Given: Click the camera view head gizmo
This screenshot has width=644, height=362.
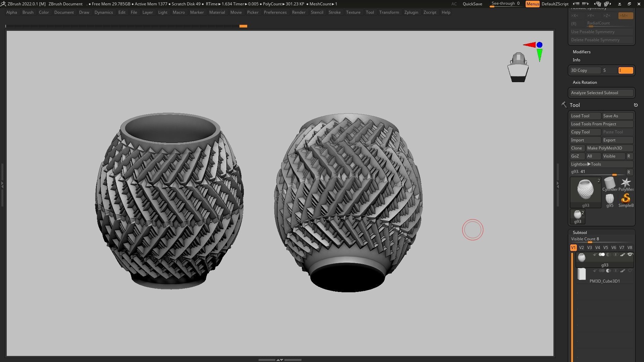Looking at the screenshot, I should [518, 67].
